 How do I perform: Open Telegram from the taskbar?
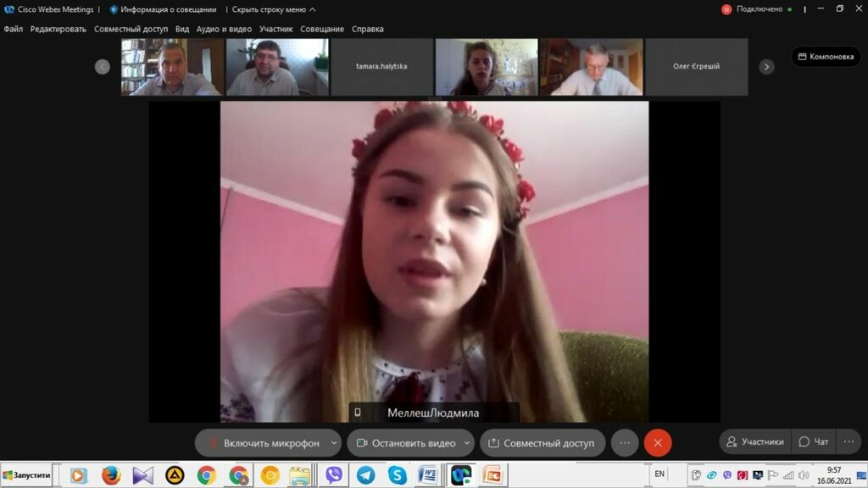(x=365, y=475)
